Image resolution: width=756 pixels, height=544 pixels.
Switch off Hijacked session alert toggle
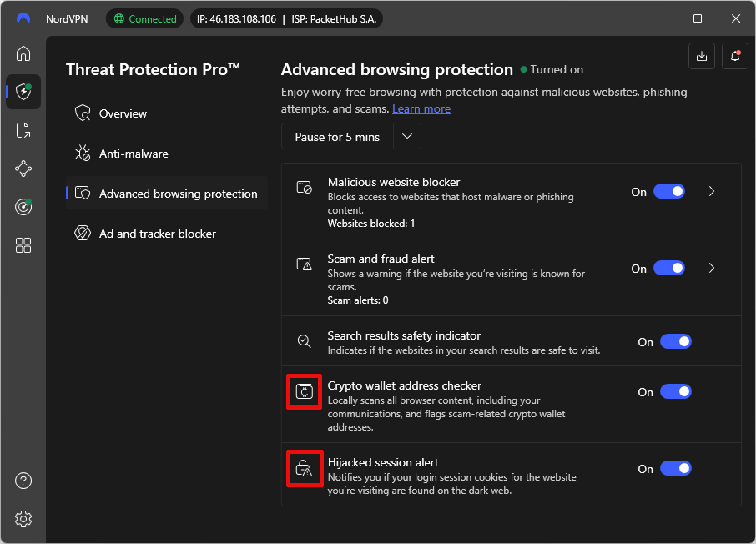(676, 469)
